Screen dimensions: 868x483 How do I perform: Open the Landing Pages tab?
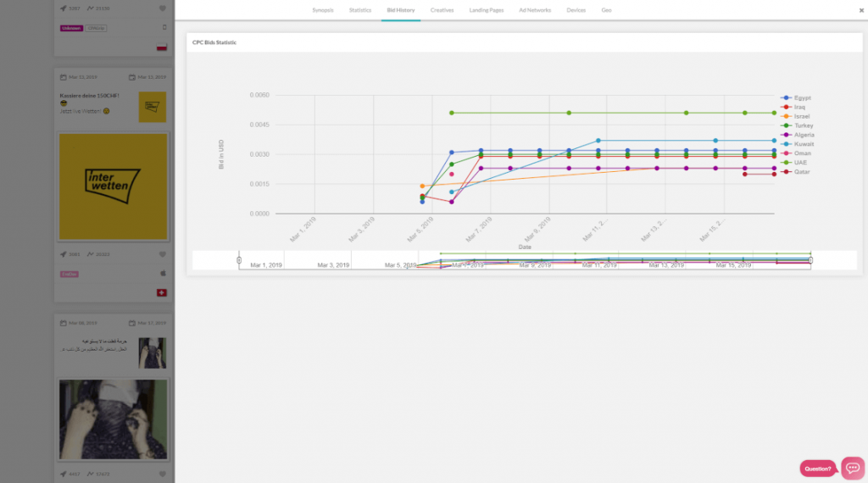(x=487, y=10)
